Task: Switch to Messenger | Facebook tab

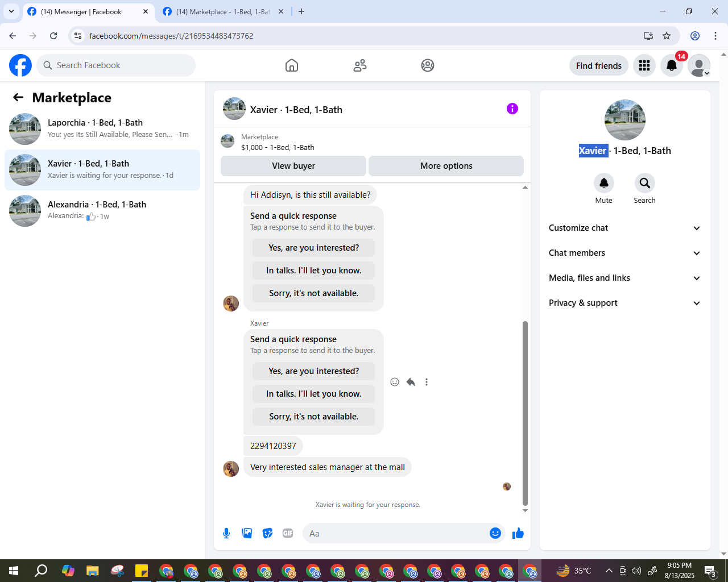Action: pyautogui.click(x=88, y=11)
